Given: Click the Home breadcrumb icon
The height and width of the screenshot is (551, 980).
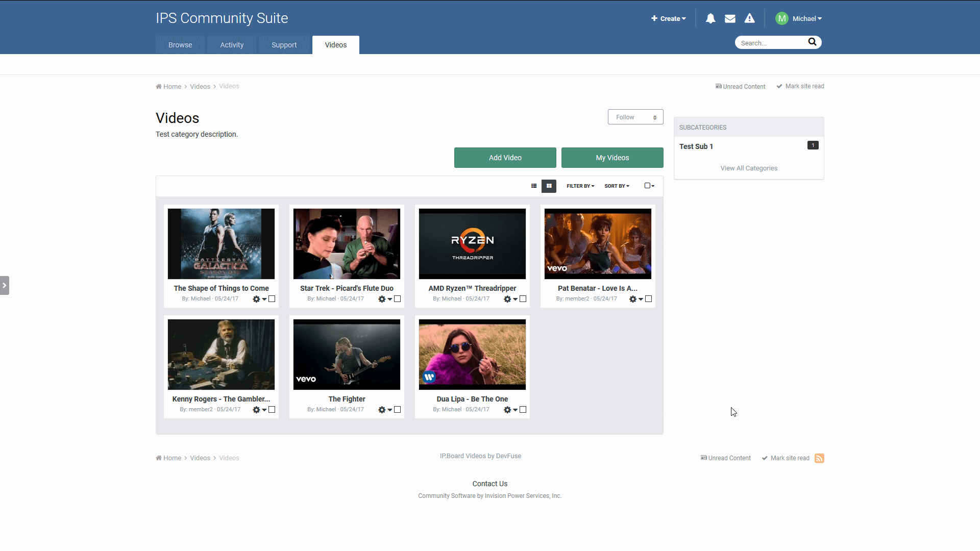Looking at the screenshot, I should pos(159,86).
